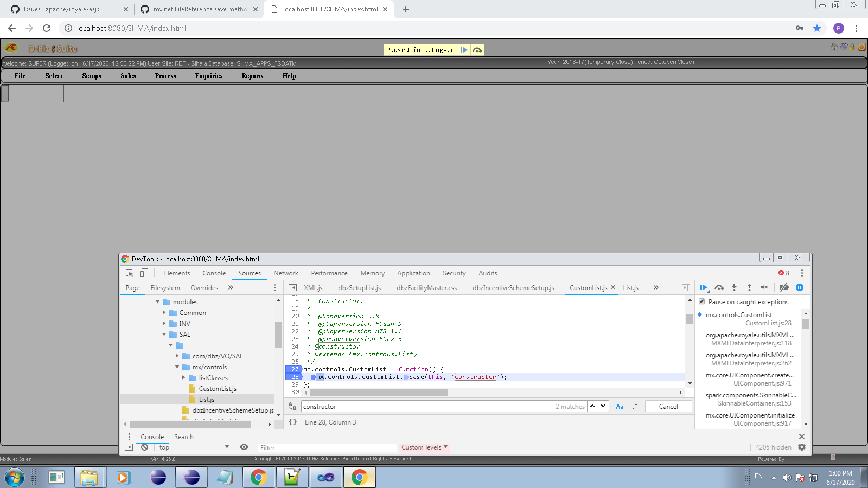Toggle match case in the find bar
Screen dimensions: 868x488
[620, 406]
